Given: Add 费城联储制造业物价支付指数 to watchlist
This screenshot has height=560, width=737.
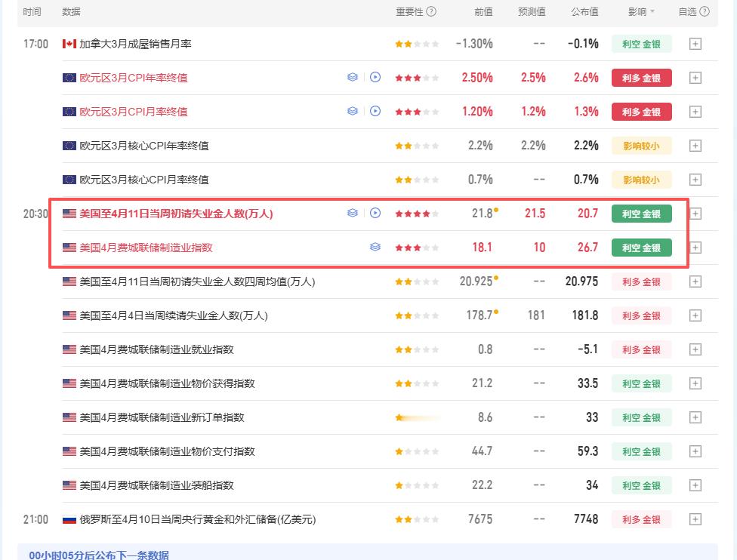Looking at the screenshot, I should pos(695,451).
